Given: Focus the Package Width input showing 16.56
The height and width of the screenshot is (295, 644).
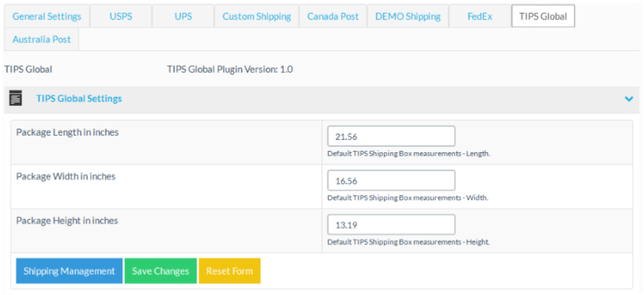Looking at the screenshot, I should pyautogui.click(x=391, y=181).
